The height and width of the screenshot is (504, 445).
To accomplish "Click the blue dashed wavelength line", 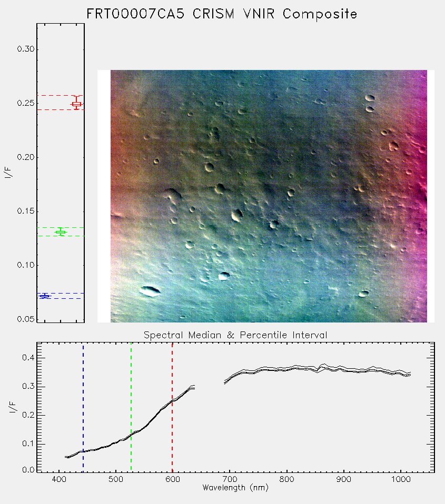I will pos(83,407).
